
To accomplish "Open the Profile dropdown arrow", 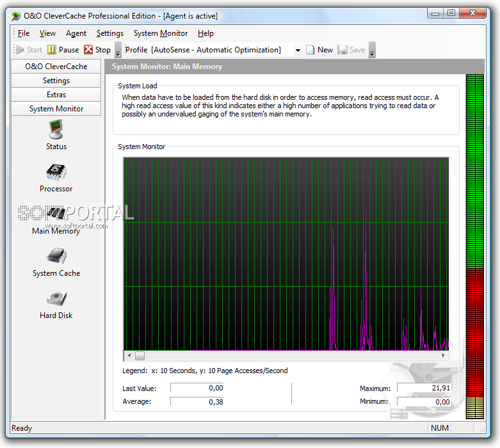I will tap(298, 50).
